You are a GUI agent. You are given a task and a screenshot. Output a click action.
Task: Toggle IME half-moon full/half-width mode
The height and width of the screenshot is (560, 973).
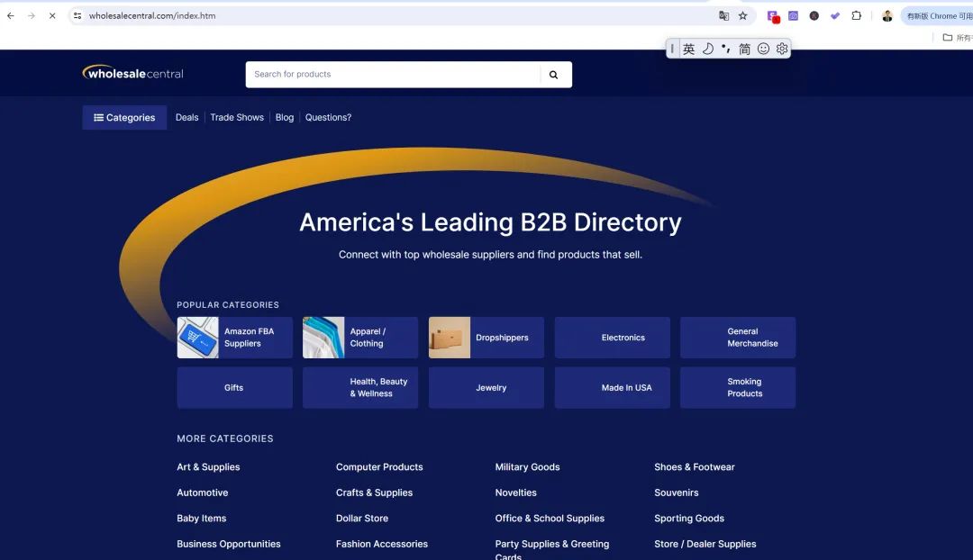tap(707, 49)
